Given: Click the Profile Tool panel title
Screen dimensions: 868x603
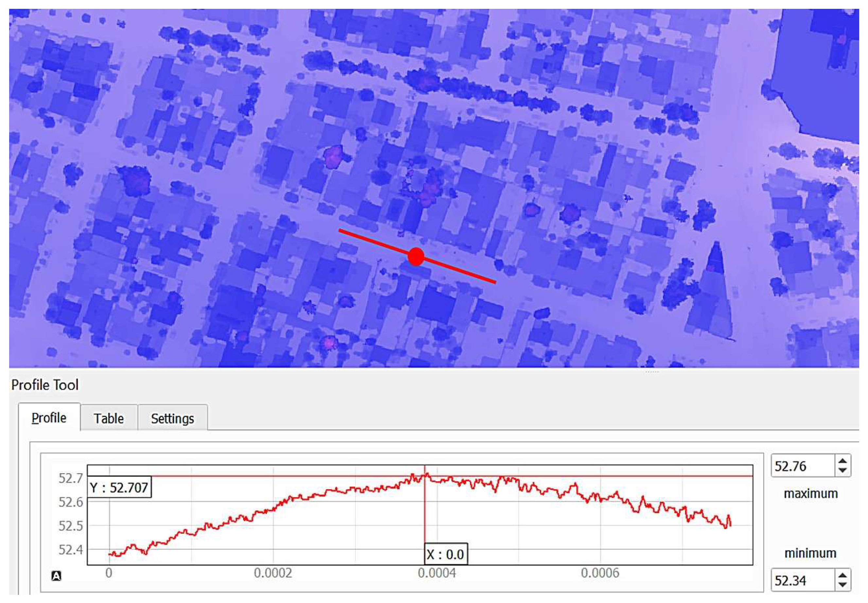Looking at the screenshot, I should tap(45, 385).
